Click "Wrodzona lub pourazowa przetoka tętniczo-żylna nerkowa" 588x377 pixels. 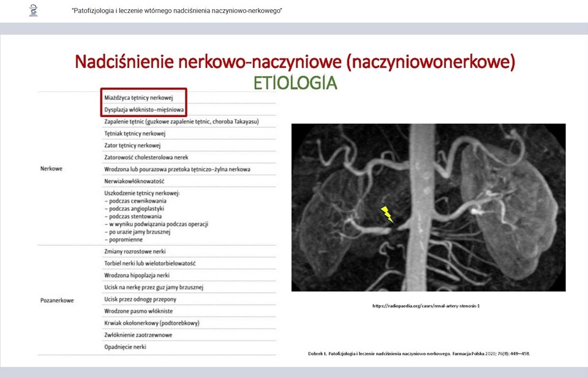(177, 169)
